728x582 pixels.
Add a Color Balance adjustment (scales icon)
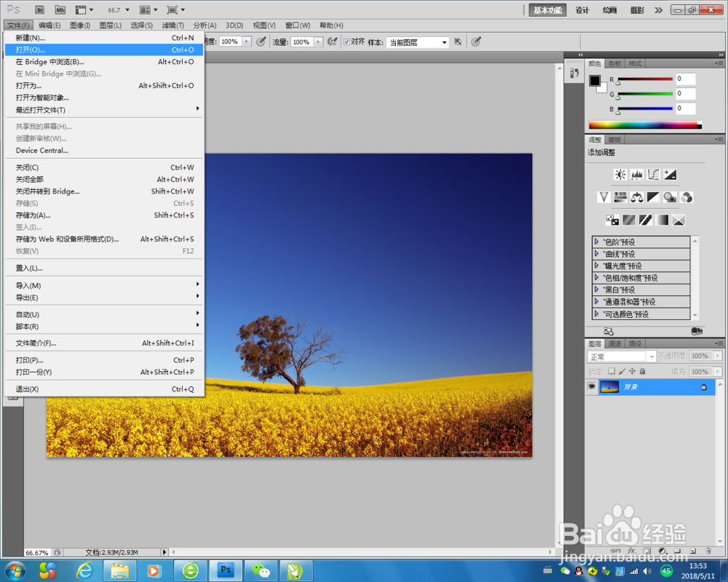point(637,197)
